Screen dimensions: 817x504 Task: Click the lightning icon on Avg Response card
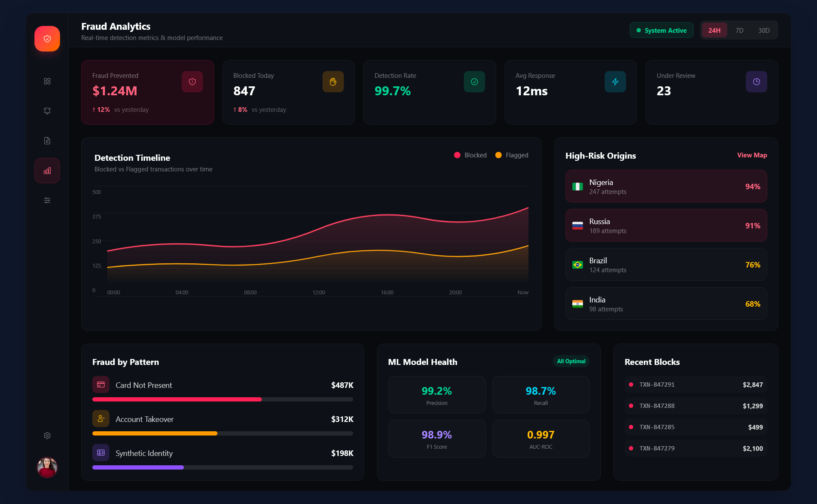coord(615,82)
